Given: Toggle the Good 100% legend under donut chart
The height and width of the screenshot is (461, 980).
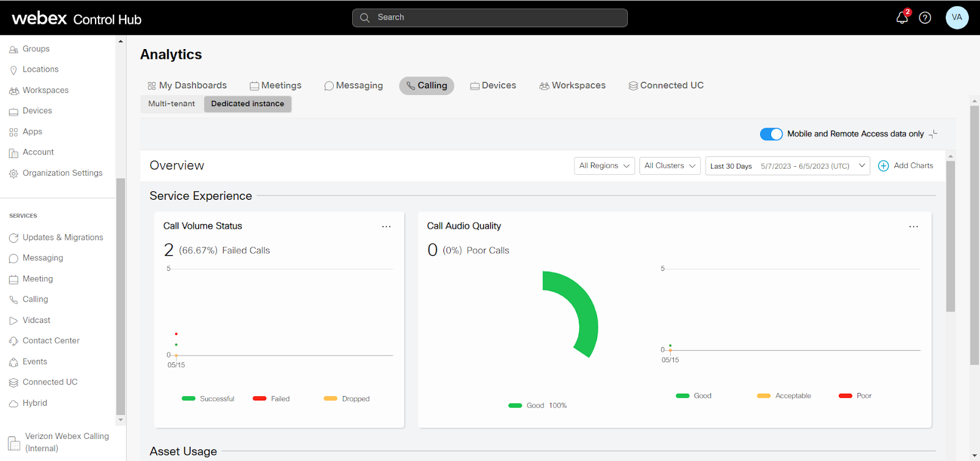Looking at the screenshot, I should click(537, 405).
